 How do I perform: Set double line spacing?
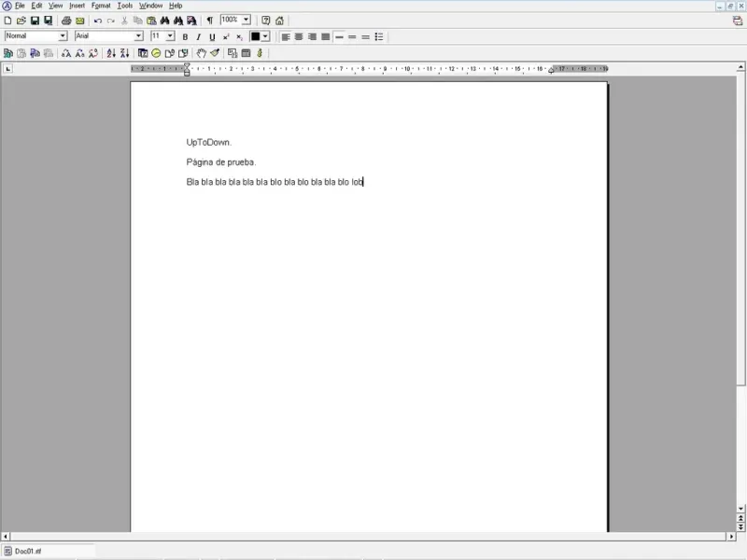pyautogui.click(x=365, y=36)
